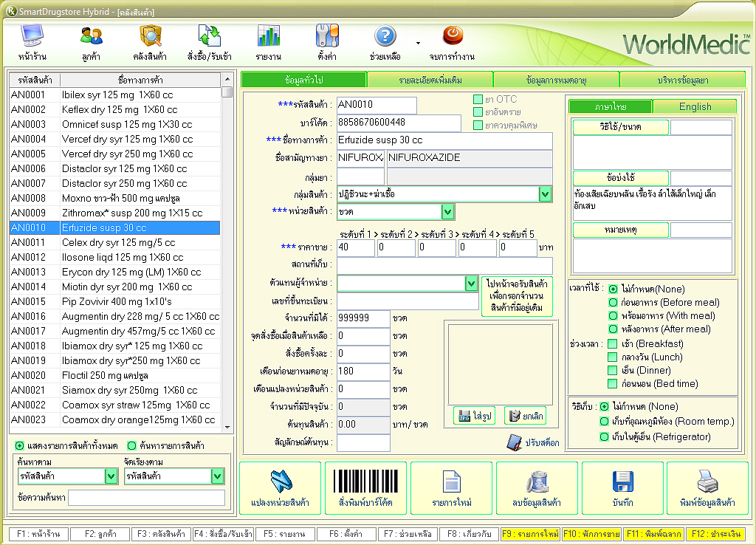Select ก่อนอาหาร (Before meal) radio
This screenshot has height=545, width=756.
tap(613, 302)
